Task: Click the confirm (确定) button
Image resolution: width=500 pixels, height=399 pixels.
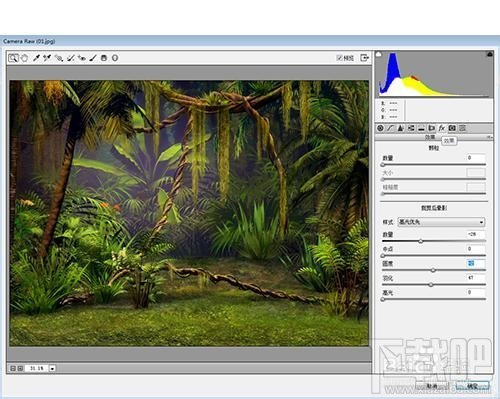Action: (x=473, y=386)
